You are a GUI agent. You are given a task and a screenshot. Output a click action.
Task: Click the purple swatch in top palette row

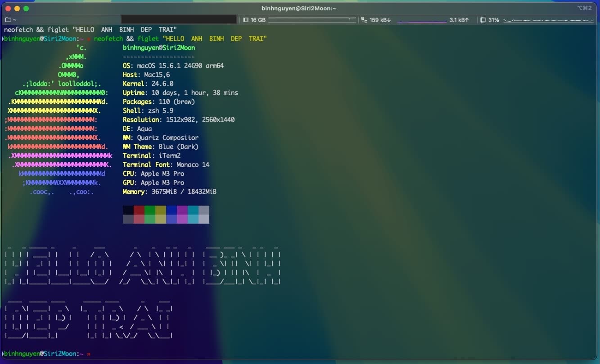[x=182, y=210]
